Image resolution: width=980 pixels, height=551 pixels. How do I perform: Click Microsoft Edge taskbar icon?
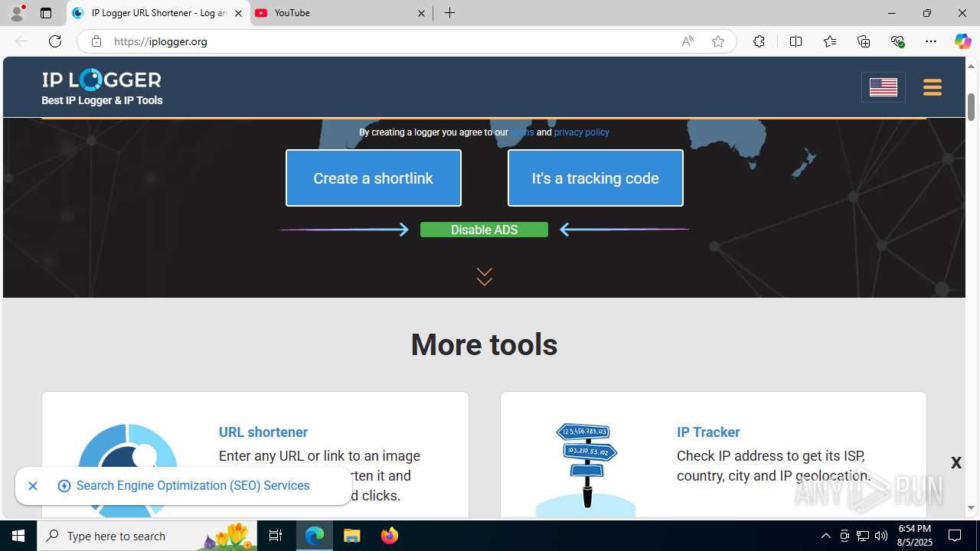[x=315, y=536]
